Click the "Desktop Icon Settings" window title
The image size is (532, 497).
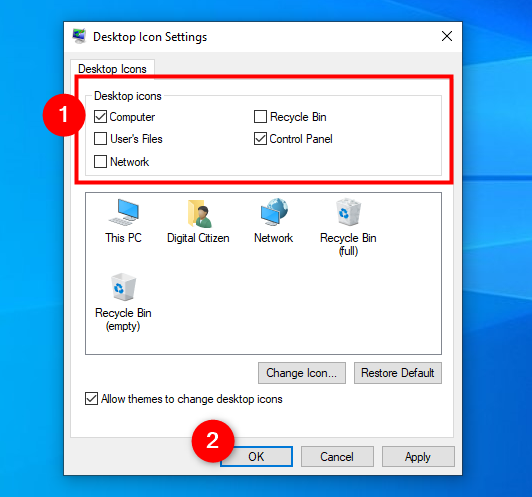tap(150, 37)
